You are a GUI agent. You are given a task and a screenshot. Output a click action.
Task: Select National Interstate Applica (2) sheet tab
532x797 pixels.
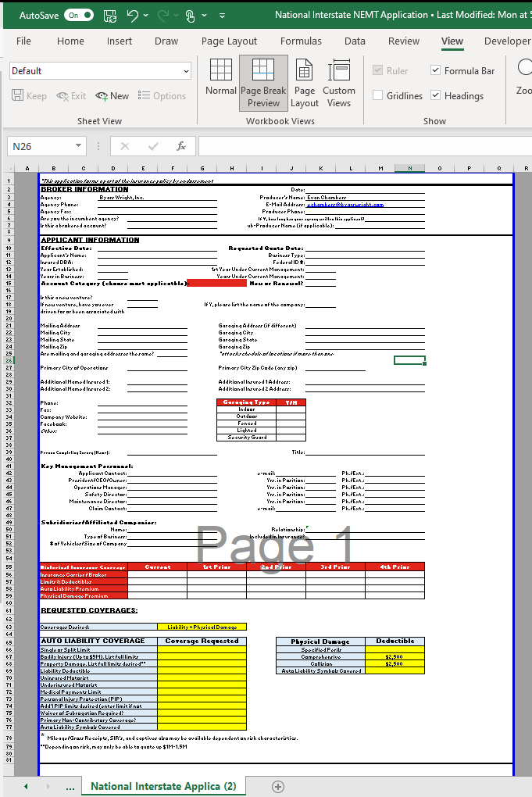click(x=163, y=786)
